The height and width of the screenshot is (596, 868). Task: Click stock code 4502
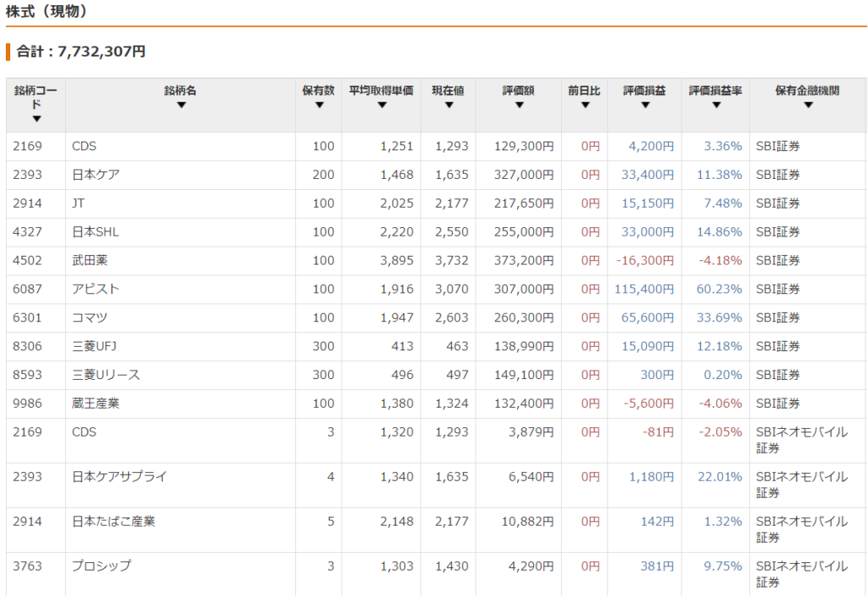pyautogui.click(x=27, y=260)
